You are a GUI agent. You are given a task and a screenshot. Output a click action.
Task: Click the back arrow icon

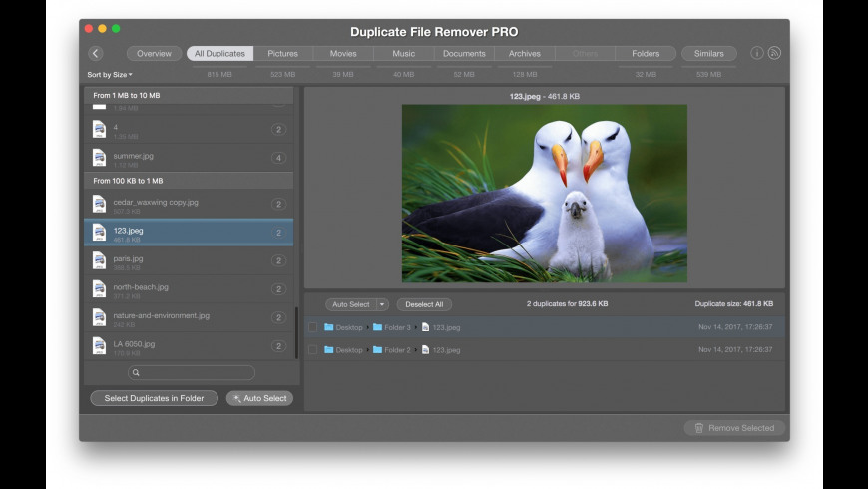pyautogui.click(x=96, y=54)
